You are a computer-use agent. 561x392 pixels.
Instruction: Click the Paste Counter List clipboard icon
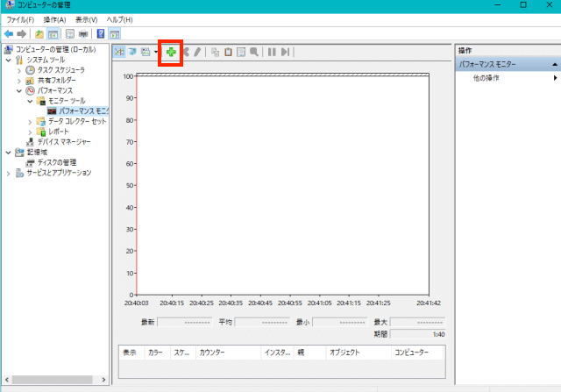click(x=228, y=53)
